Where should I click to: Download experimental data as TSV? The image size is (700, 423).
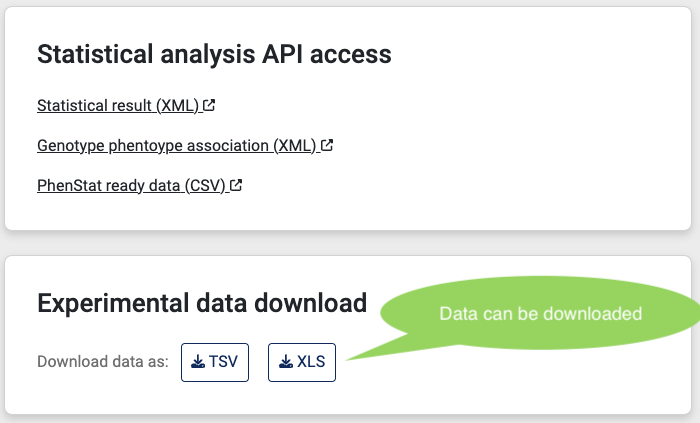tap(215, 362)
